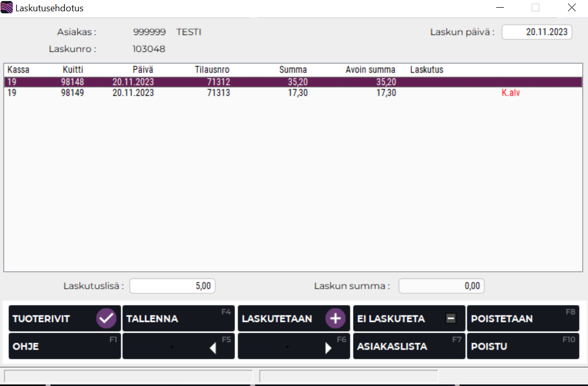588x386 pixels.
Task: Click the Laskutusehdotus app logo icon
Action: (7, 8)
